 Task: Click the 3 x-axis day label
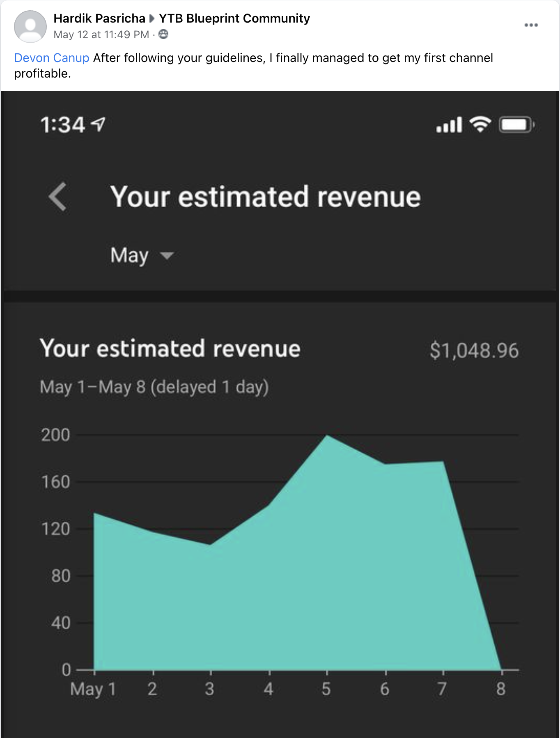(x=210, y=689)
